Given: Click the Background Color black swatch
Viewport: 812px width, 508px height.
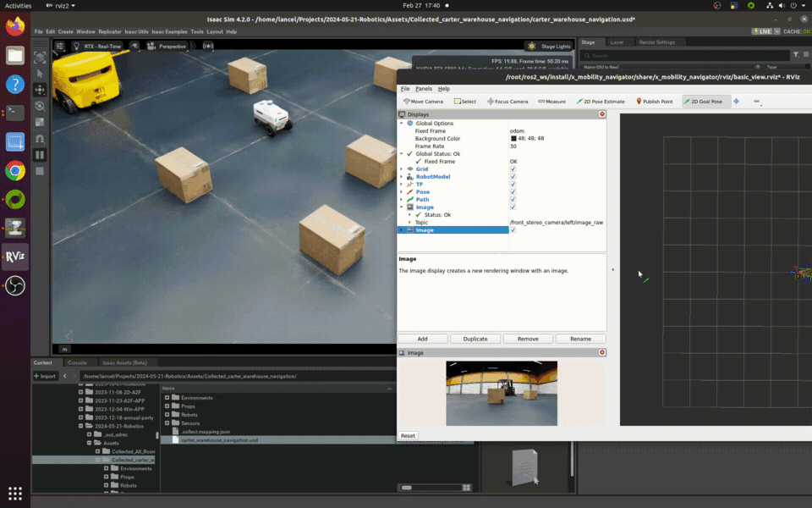Looking at the screenshot, I should 513,139.
